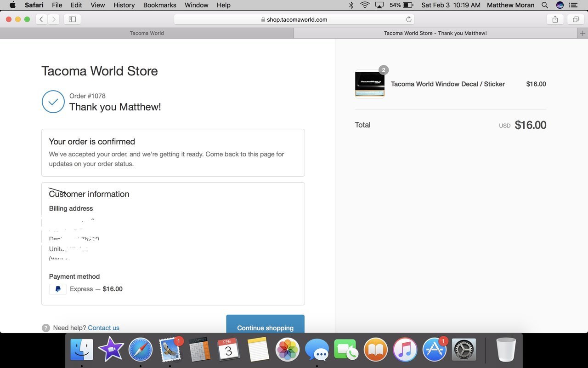This screenshot has width=588, height=368.
Task: Open the View menu
Action: pos(98,5)
